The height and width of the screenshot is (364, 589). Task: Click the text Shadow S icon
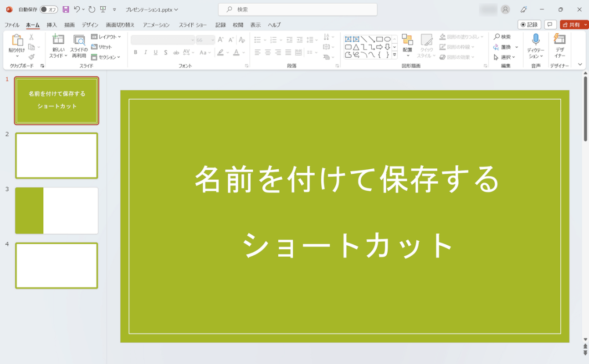(166, 53)
